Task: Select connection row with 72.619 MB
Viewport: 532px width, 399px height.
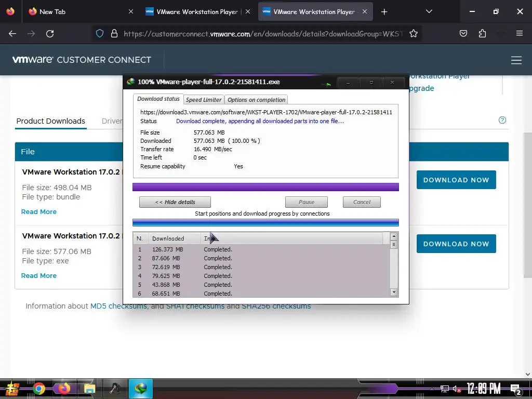Action: pos(261,267)
